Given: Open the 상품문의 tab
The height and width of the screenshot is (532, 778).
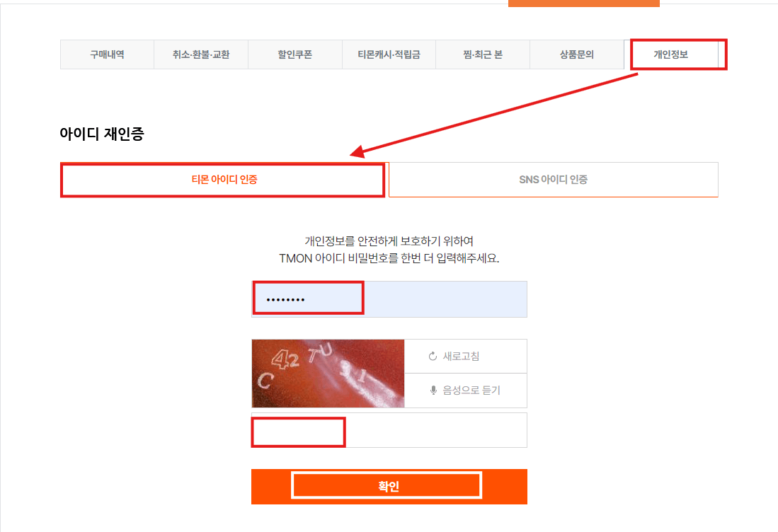Looking at the screenshot, I should tap(576, 54).
